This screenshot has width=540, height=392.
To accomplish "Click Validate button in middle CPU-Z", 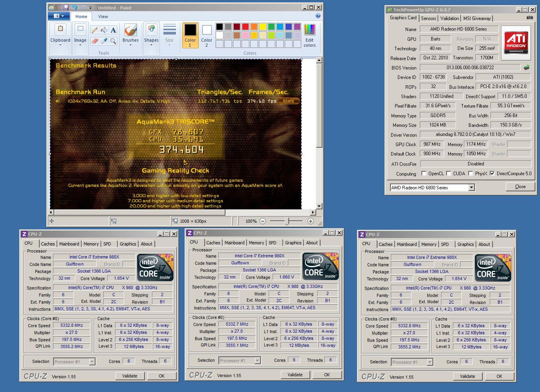I will coord(295,375).
